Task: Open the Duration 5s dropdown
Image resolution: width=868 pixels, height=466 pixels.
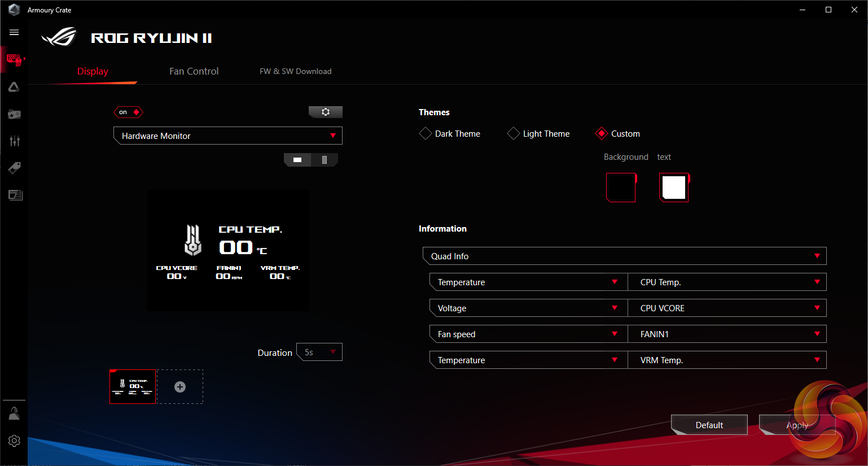Action: [x=319, y=352]
